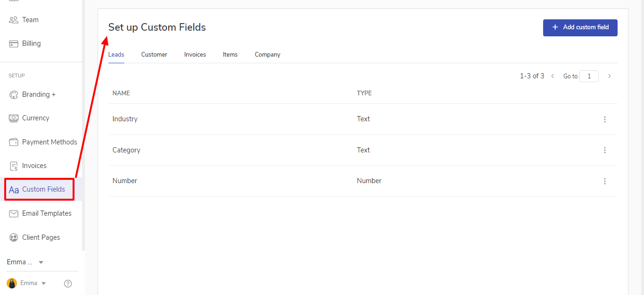Click the Go to page number field
The image size is (644, 295).
[589, 76]
